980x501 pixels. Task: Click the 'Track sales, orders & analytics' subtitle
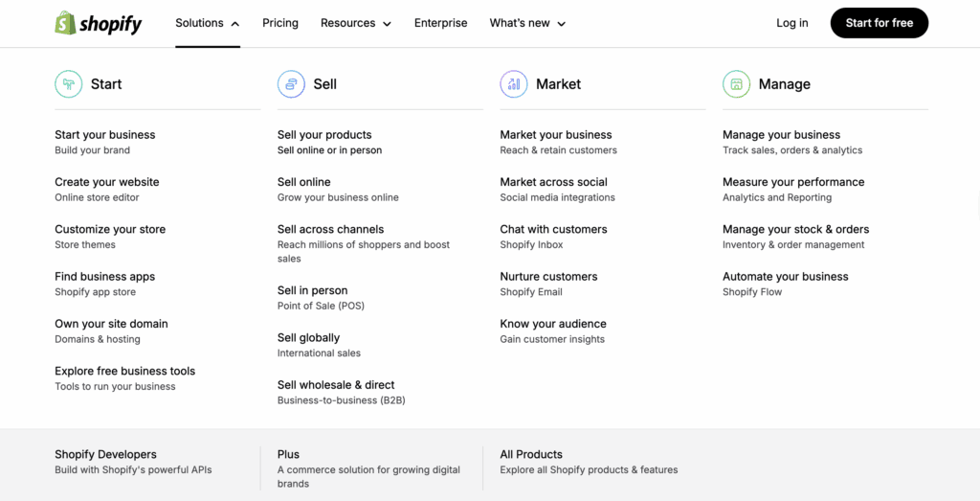[x=792, y=150]
